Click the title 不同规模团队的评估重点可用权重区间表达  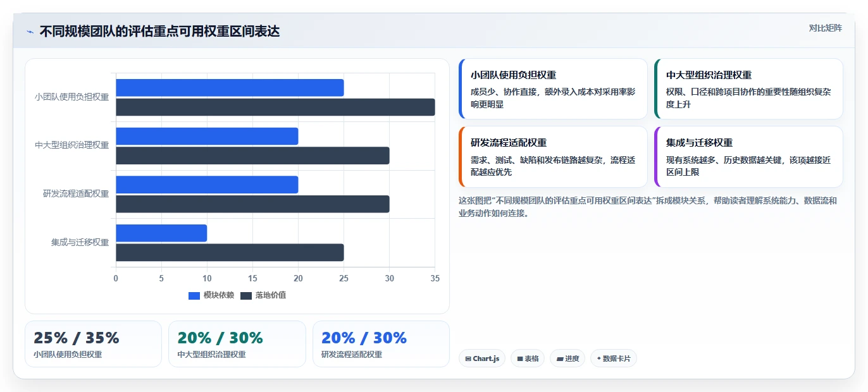[159, 32]
